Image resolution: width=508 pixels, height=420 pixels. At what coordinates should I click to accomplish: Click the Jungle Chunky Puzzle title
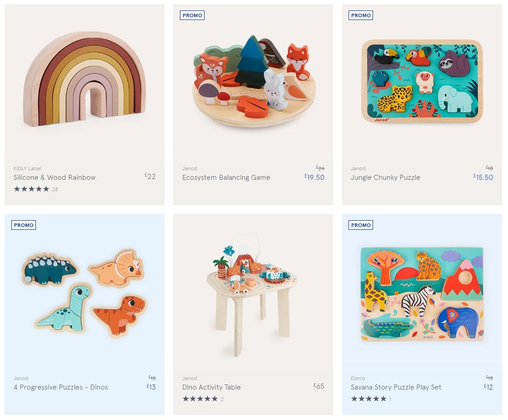(385, 178)
